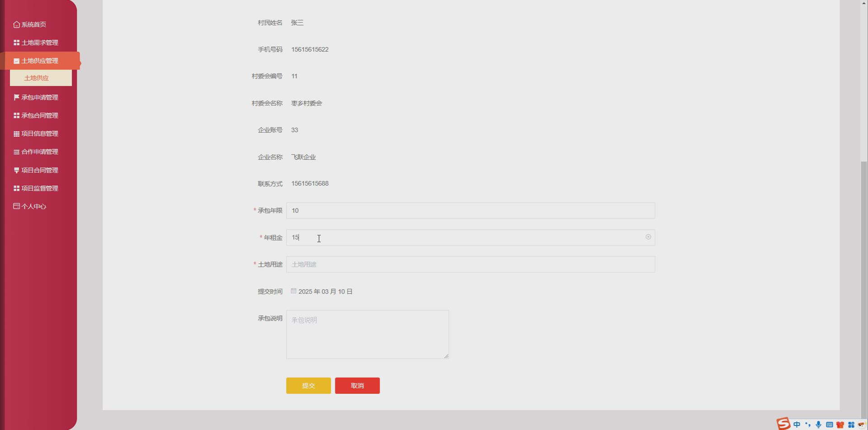Click the grid icon beside 承包合同管理
868x430 pixels.
point(17,116)
